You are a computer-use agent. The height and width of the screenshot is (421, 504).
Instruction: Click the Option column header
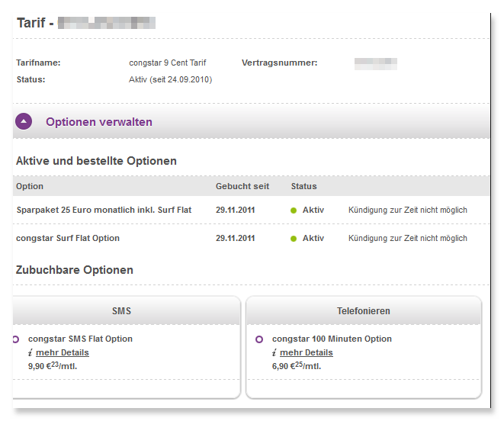[30, 186]
